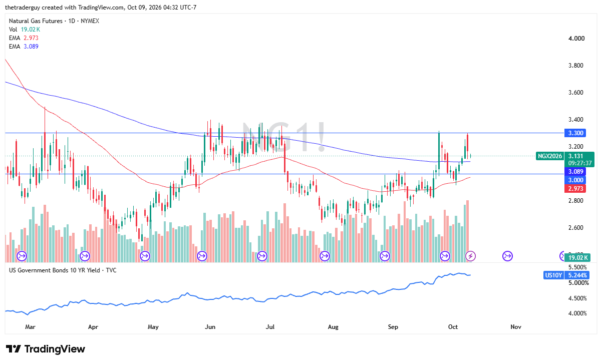
Task: Click the rollover marker in late August
Action: 385,256
